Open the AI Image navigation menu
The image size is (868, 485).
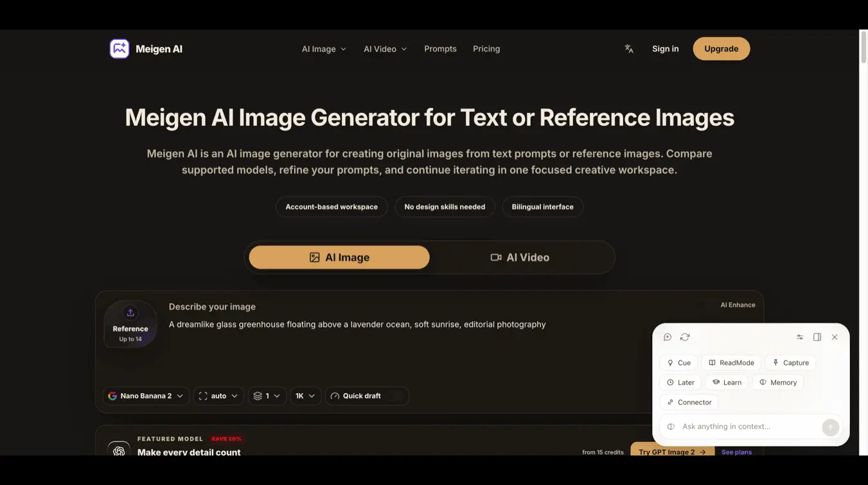point(324,49)
